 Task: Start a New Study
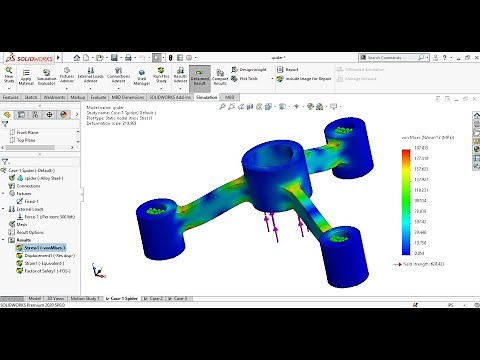(9, 75)
